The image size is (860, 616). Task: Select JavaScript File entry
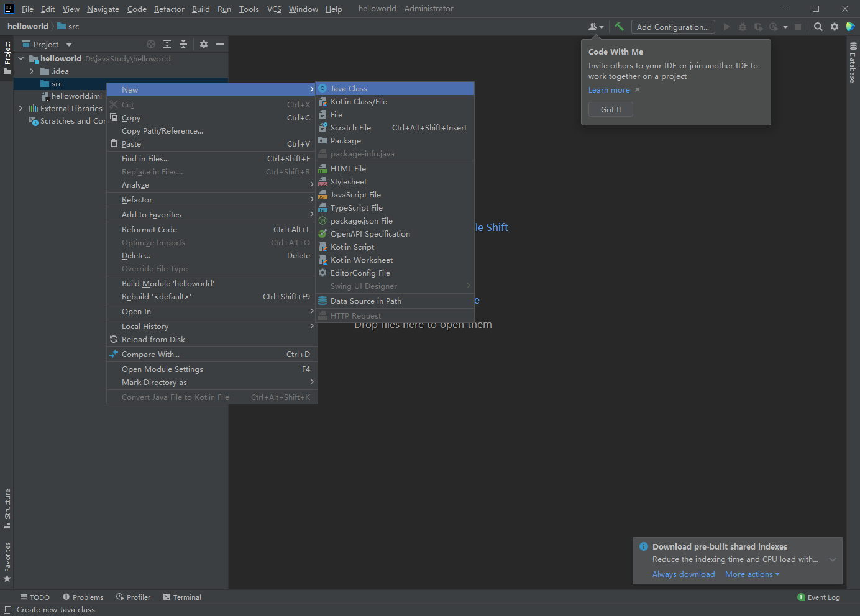tap(395, 195)
